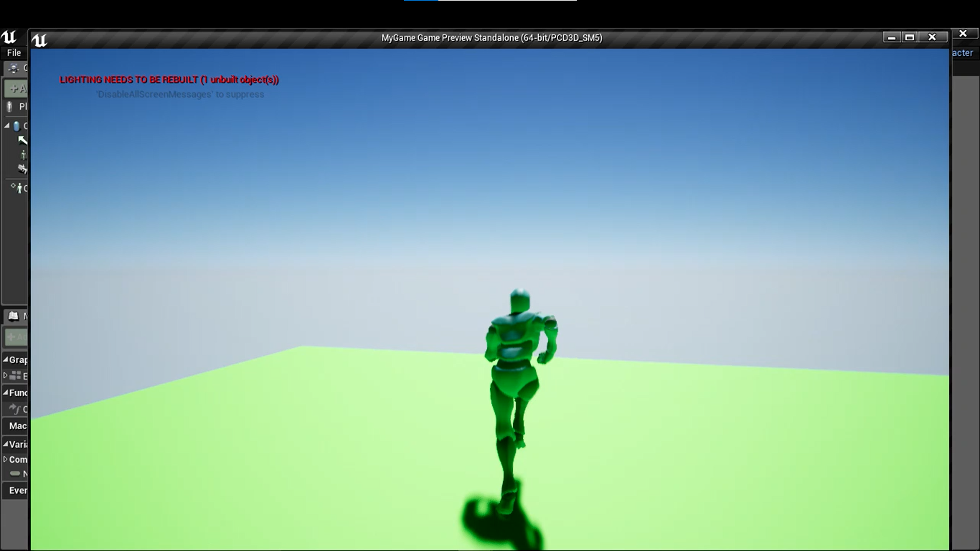Image resolution: width=980 pixels, height=551 pixels.
Task: Open the File menu
Action: click(x=14, y=52)
